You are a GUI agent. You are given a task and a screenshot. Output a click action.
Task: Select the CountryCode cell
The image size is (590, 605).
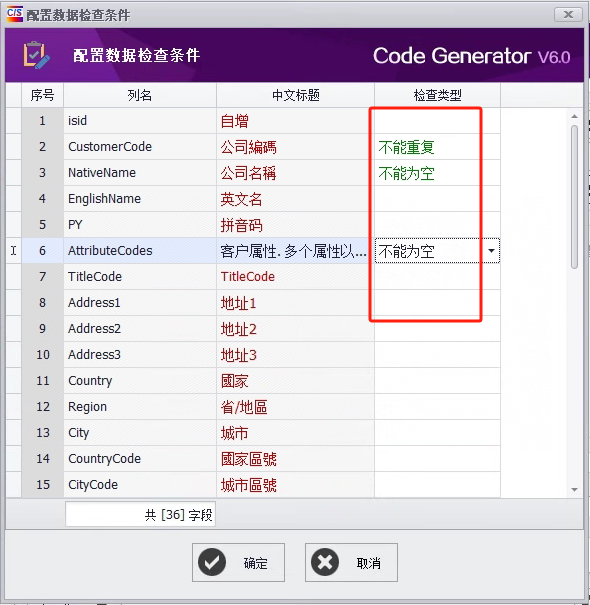(140, 459)
